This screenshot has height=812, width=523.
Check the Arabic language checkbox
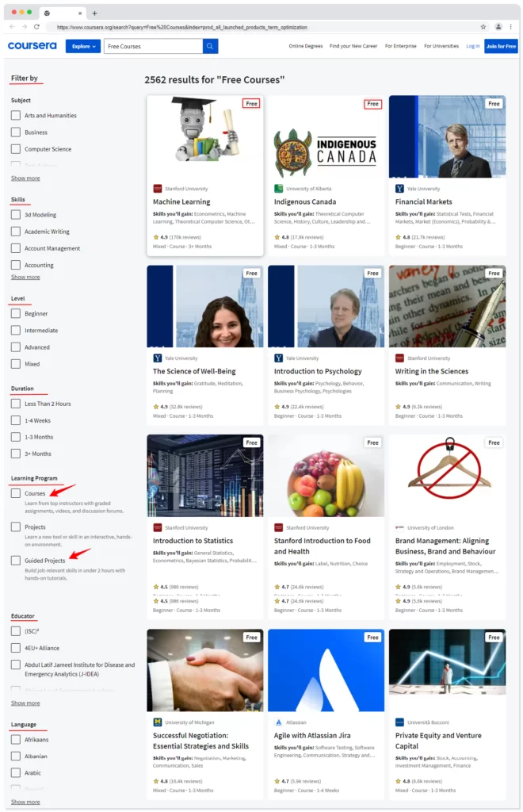coord(16,772)
